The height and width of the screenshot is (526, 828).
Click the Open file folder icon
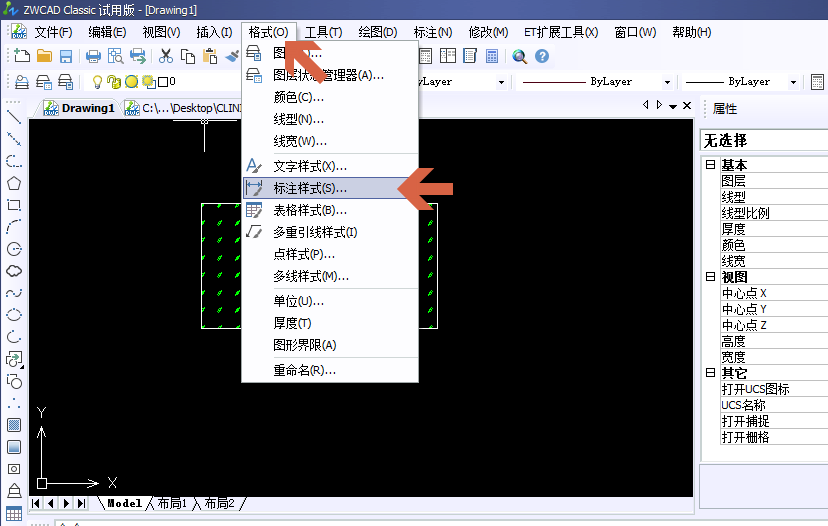coord(44,56)
